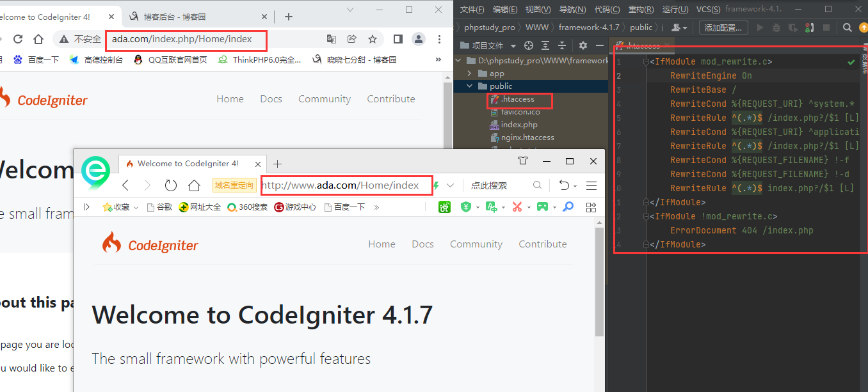868x392 pixels.
Task: Open Chrome's three-dot menu
Action: [x=439, y=39]
